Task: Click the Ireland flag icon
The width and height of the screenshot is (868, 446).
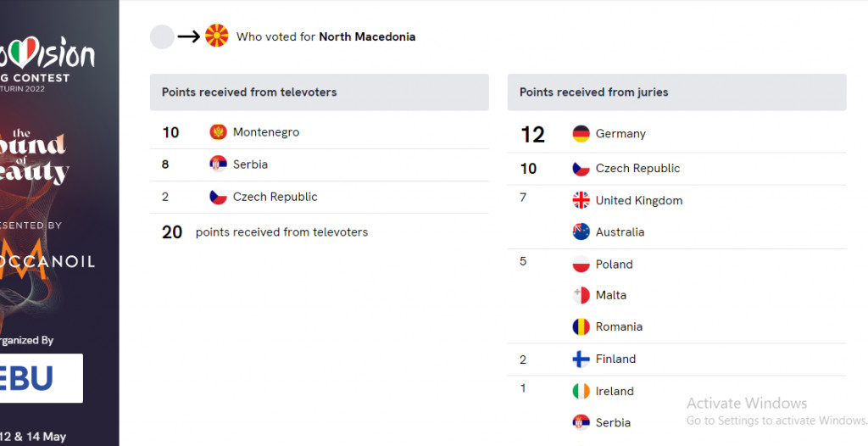Action: [x=581, y=391]
